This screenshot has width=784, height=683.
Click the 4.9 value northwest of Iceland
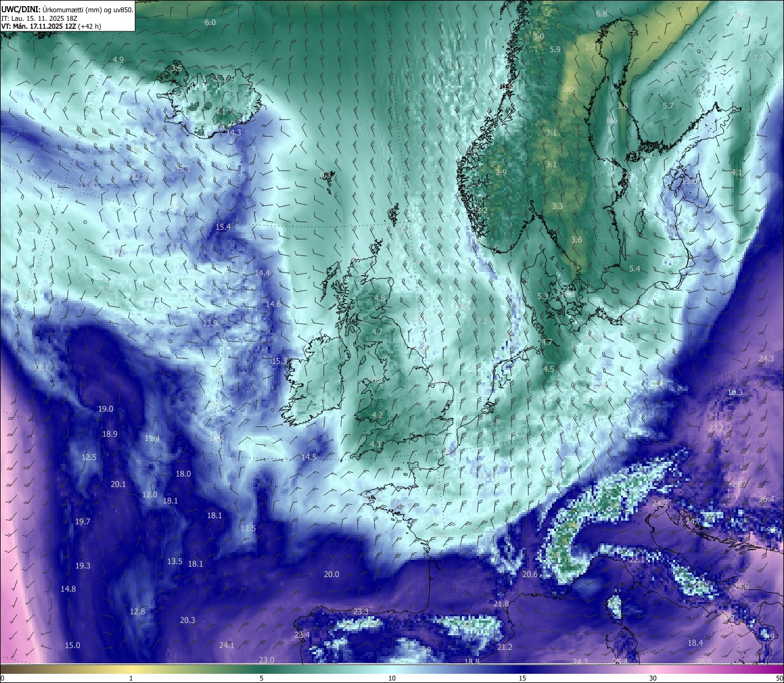(x=118, y=59)
